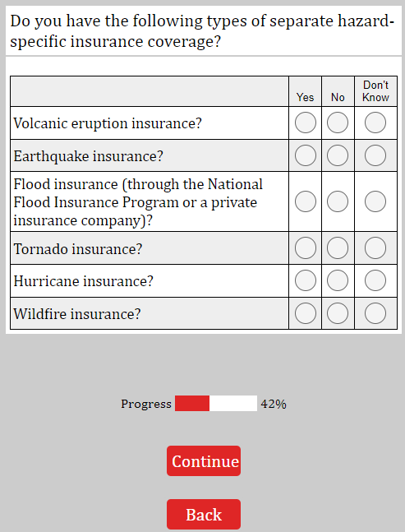The image size is (405, 532).
Task: Mark No for Wildfire insurance
Action: (338, 313)
